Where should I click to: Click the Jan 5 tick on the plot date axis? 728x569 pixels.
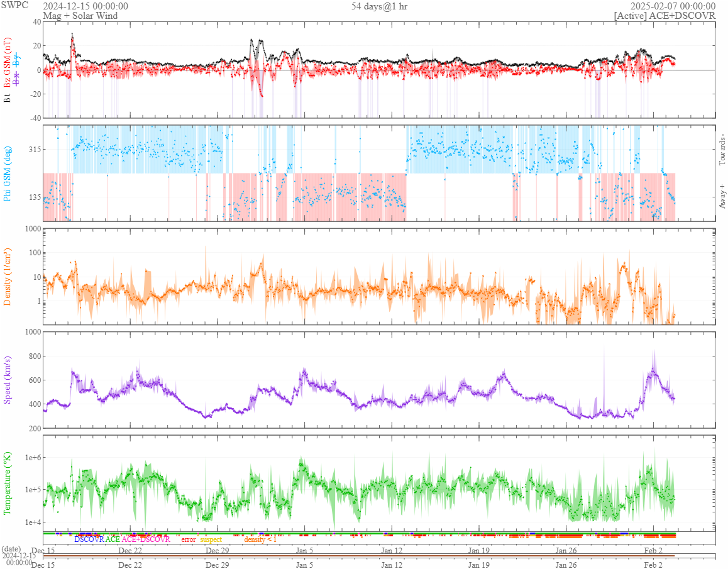(304, 550)
